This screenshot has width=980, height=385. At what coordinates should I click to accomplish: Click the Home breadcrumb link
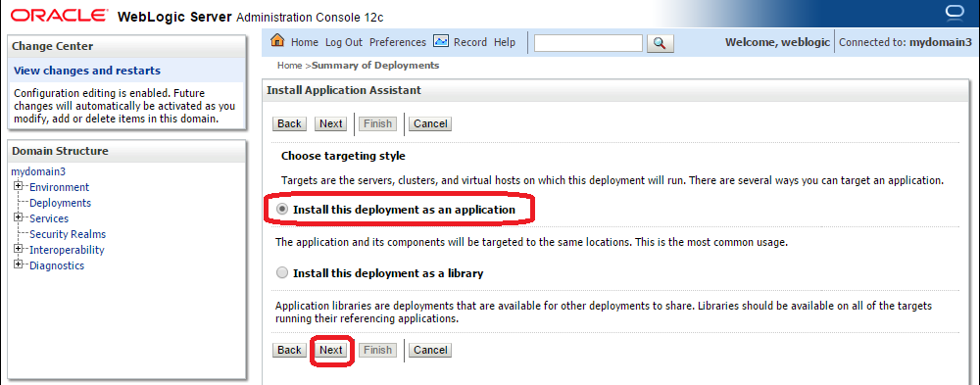click(289, 65)
